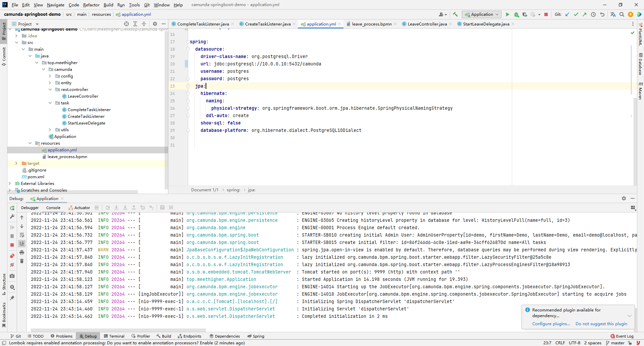Image resolution: width=644 pixels, height=346 pixels.
Task: Fold the spring: block in gutter
Action: (188, 42)
